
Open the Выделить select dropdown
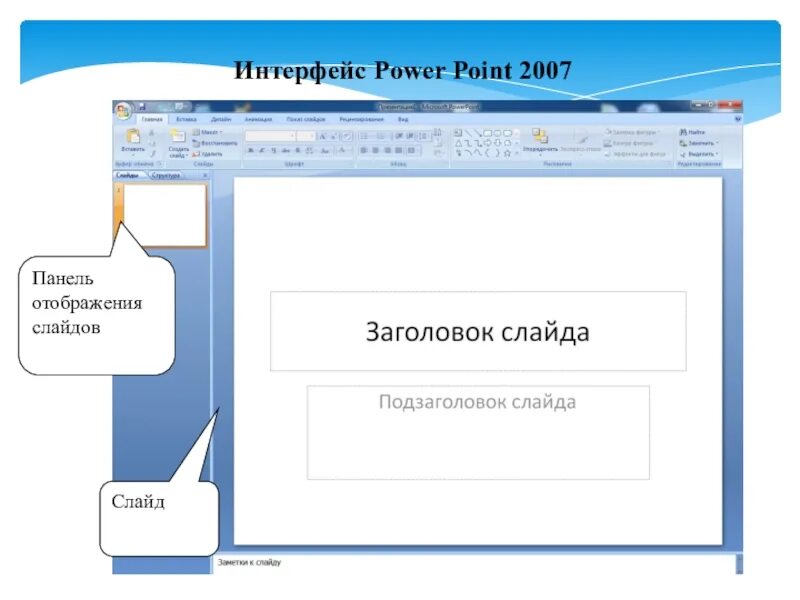tap(698, 154)
